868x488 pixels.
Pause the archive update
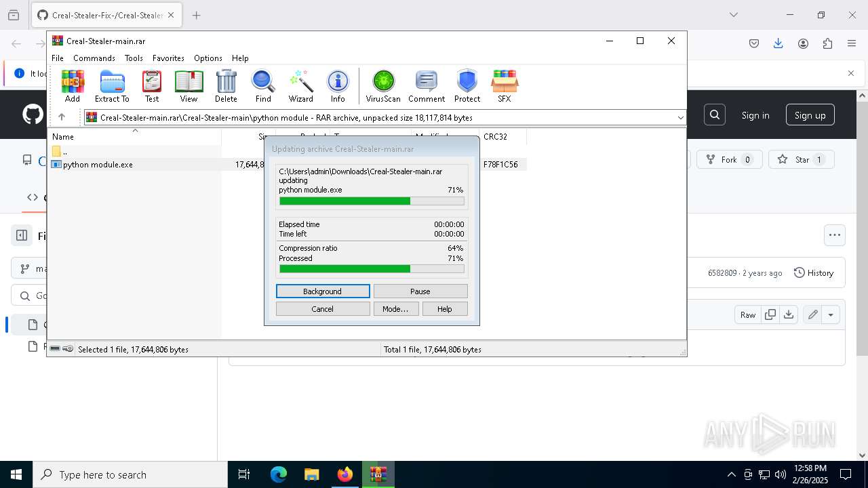click(x=420, y=291)
